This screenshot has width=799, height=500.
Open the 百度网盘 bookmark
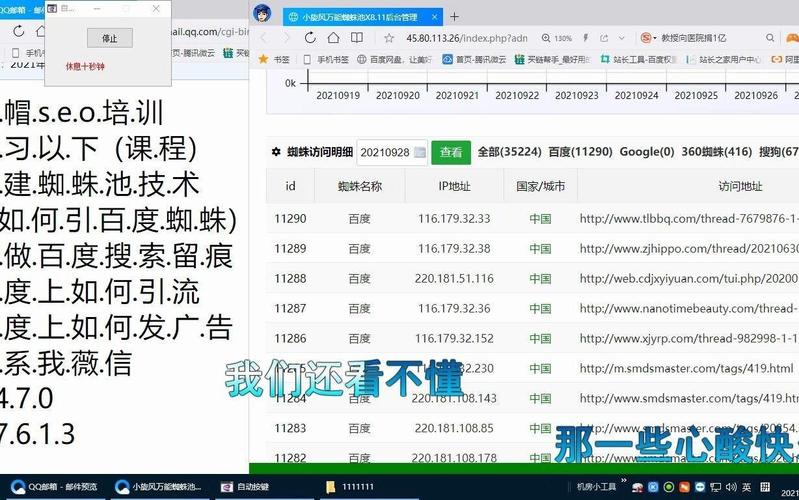tap(394, 60)
